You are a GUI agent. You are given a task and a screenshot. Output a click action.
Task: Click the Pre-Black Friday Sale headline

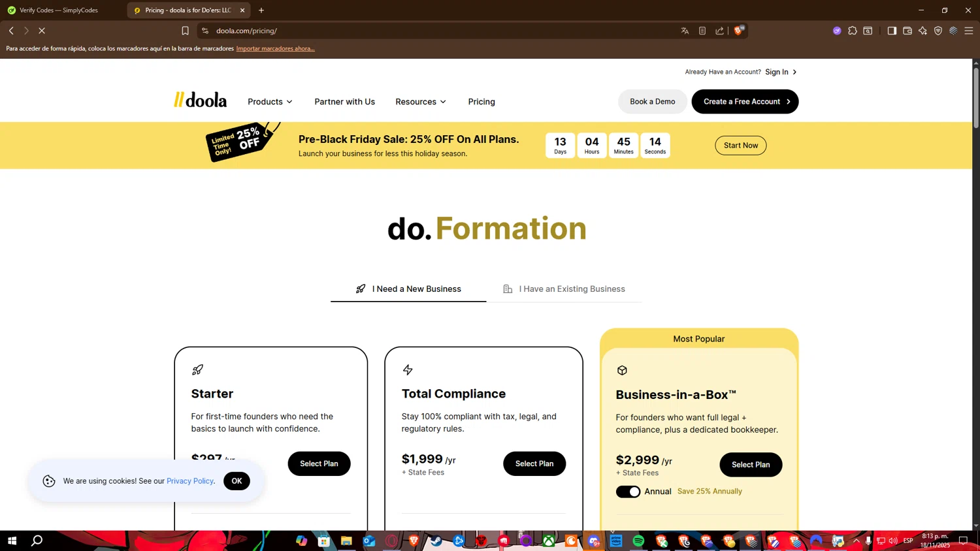click(x=408, y=139)
